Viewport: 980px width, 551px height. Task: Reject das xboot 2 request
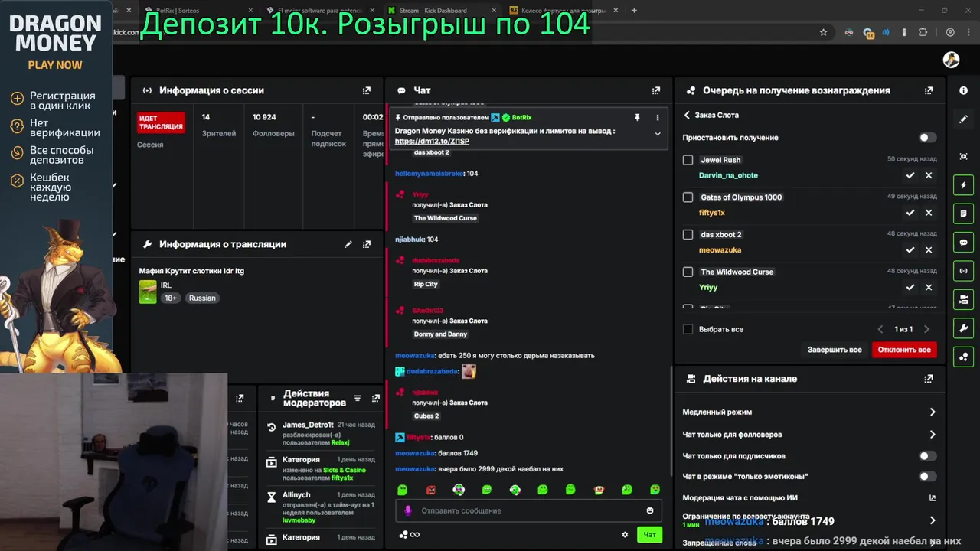929,249
